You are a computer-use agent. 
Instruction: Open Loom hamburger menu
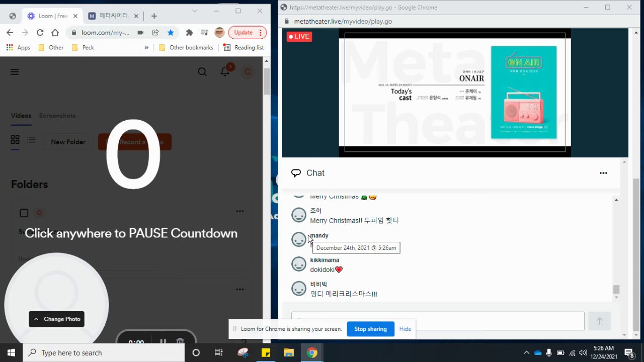click(x=15, y=72)
